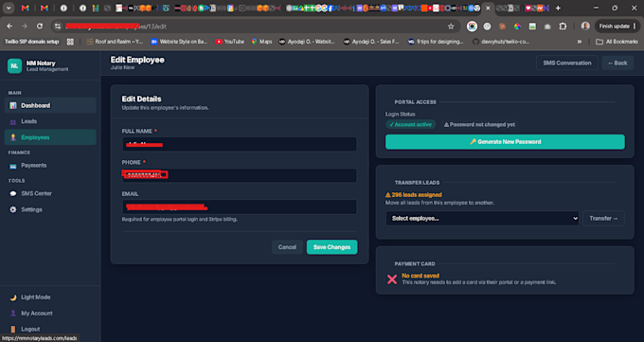Expand the Select employee dropdown

click(482, 218)
